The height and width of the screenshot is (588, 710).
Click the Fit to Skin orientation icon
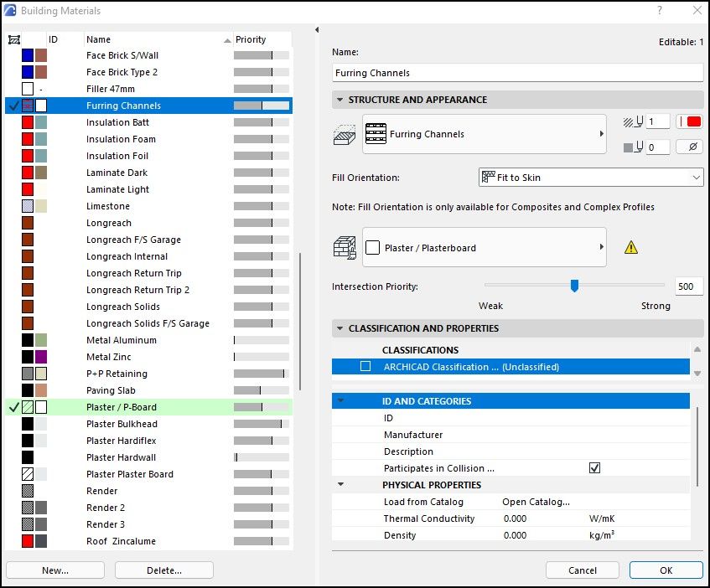[488, 178]
